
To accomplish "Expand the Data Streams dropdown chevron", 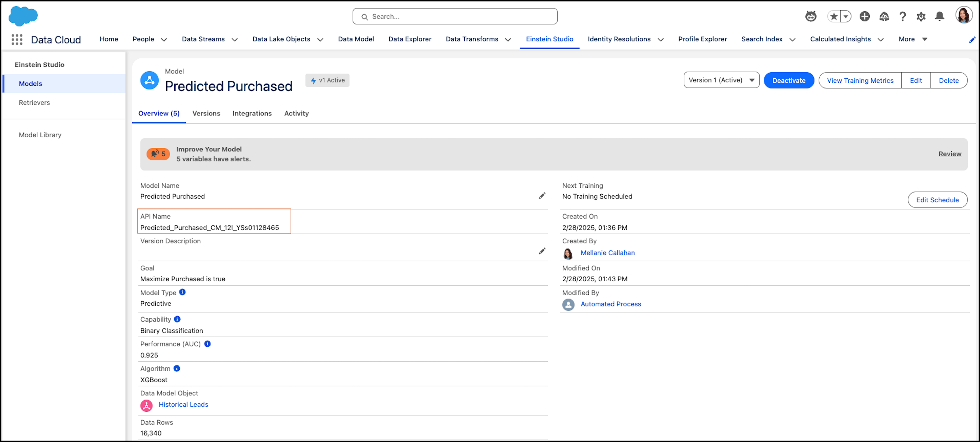I will click(235, 40).
